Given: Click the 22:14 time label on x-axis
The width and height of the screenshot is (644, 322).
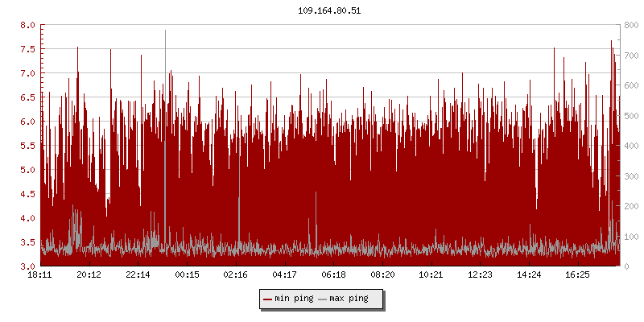Looking at the screenshot, I should [x=138, y=275].
